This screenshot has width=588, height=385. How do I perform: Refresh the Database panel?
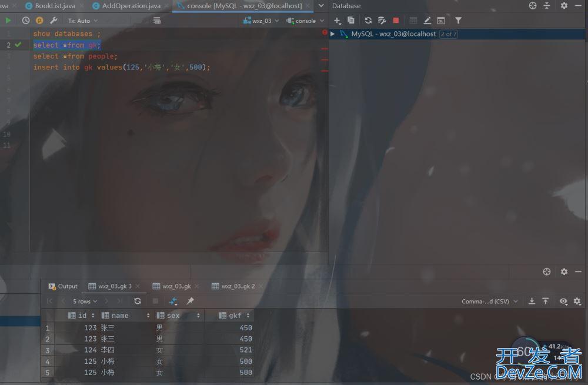tap(368, 21)
